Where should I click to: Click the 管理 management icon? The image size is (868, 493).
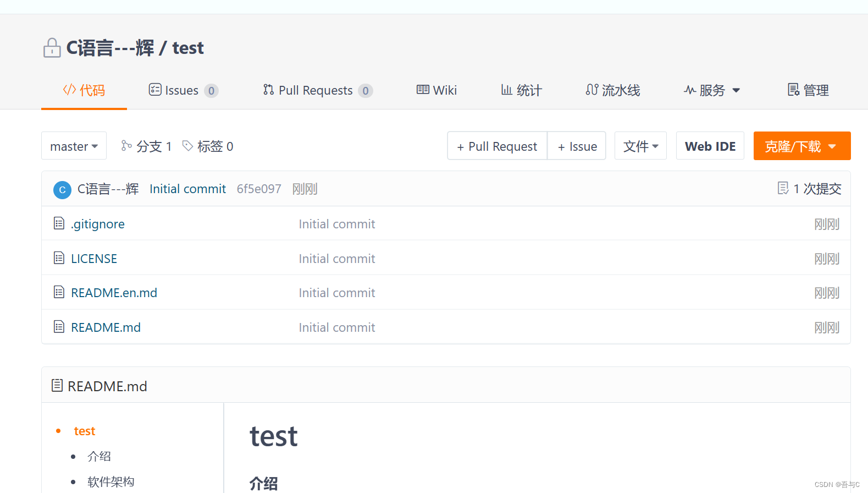coord(793,90)
